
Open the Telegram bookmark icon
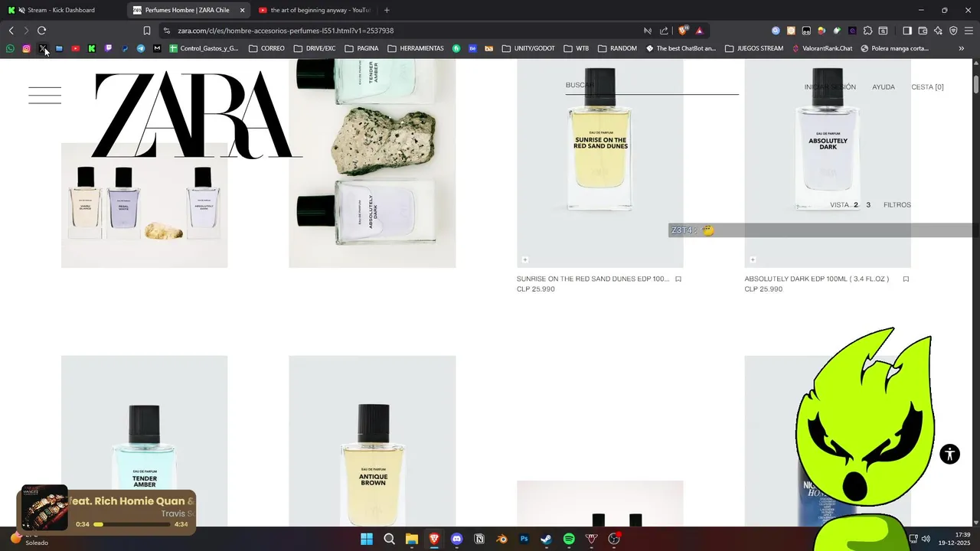[x=141, y=48]
